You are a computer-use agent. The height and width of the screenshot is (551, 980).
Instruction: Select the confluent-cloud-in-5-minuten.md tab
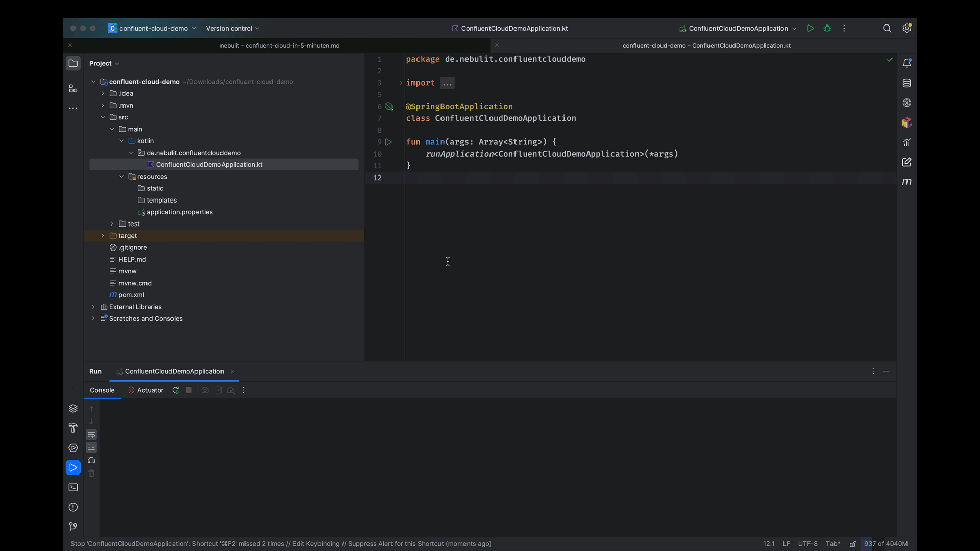280,45
